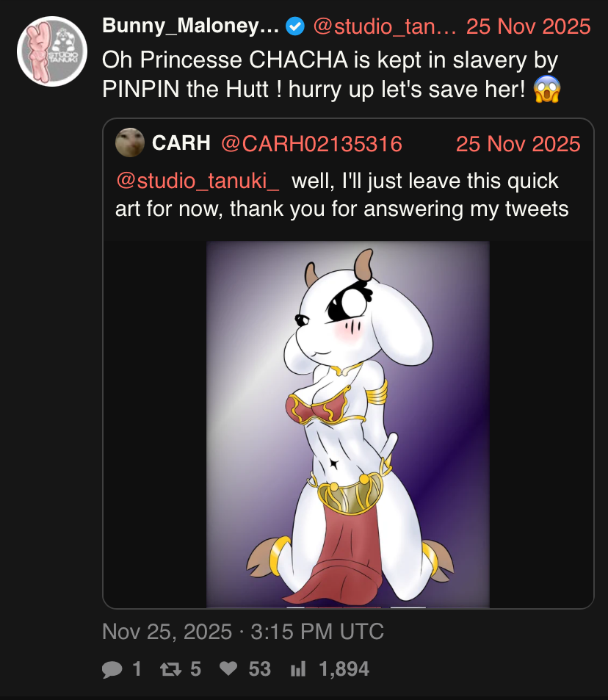Open the quoted tweet text body
The height and width of the screenshot is (700, 608).
(342, 195)
